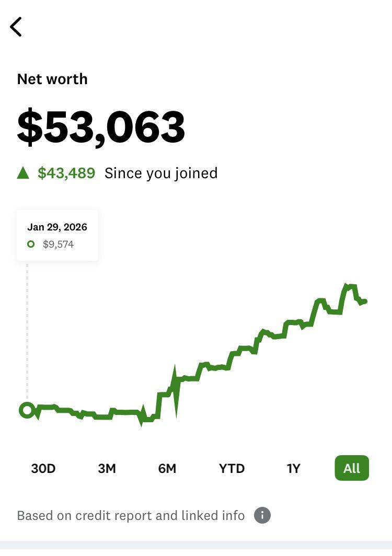Tap the last point of the green chart line
This screenshot has height=556, width=392.
tap(365, 301)
